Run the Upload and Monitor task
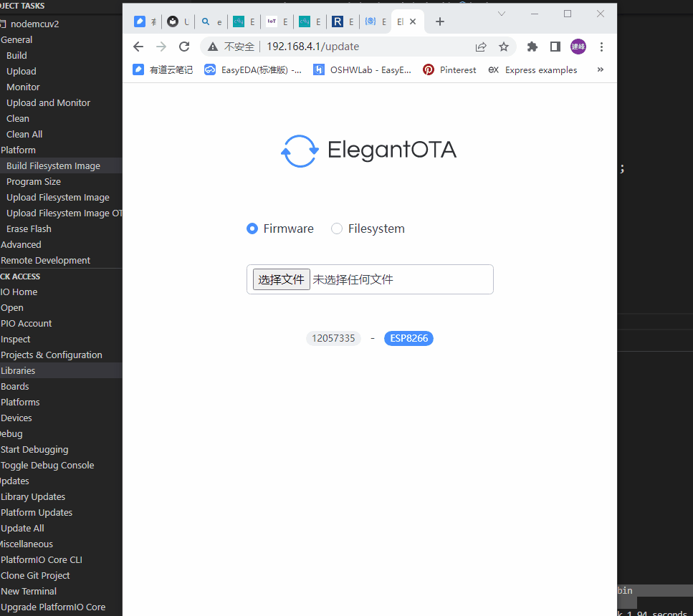693x616 pixels. tap(48, 102)
